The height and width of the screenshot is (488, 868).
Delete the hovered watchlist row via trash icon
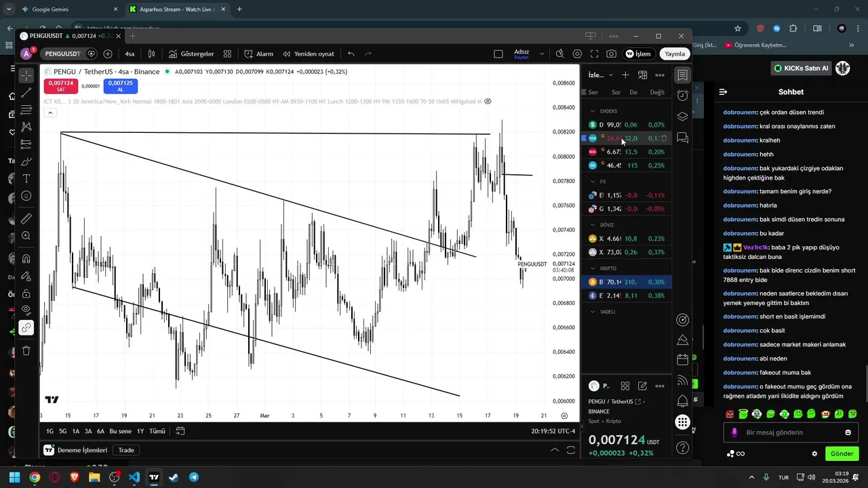tap(664, 138)
